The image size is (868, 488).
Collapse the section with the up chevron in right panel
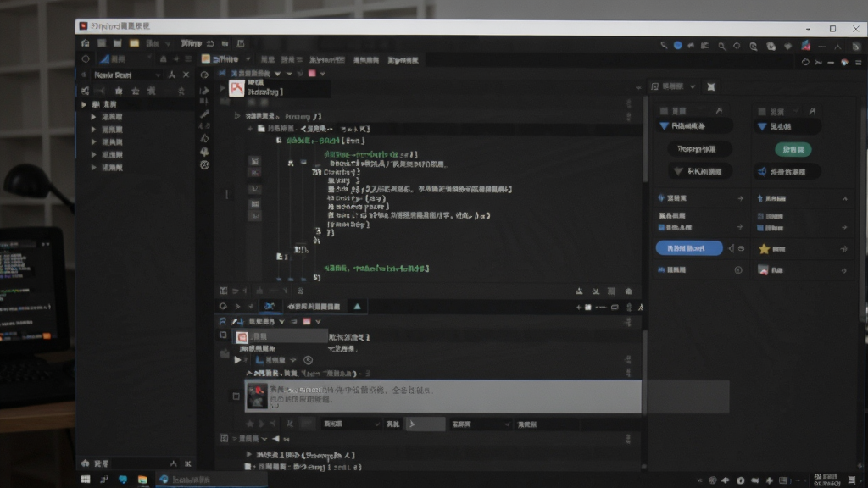tap(845, 198)
